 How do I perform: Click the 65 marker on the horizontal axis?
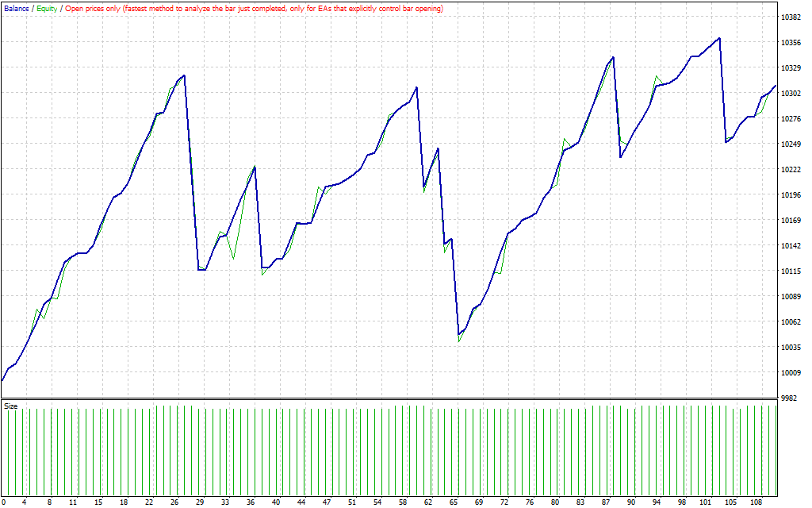[454, 502]
